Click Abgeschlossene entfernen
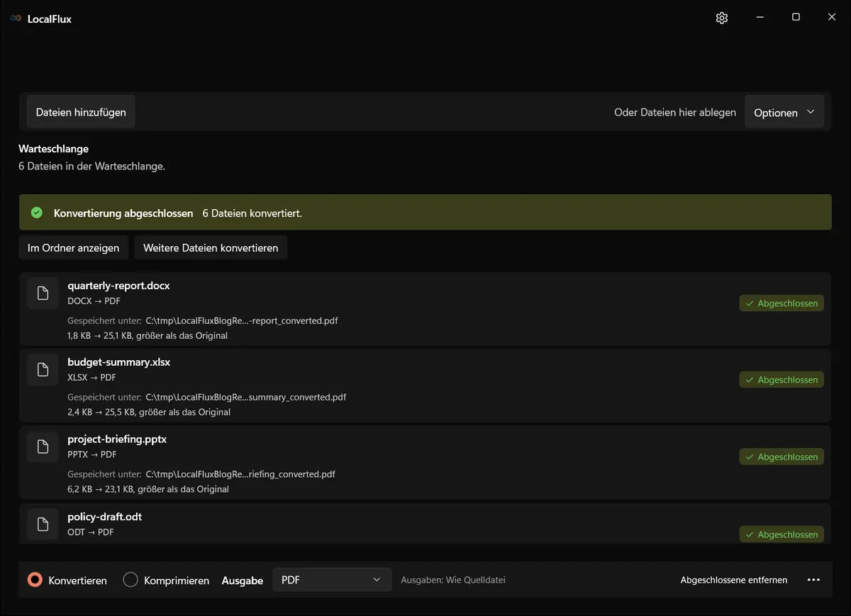 coord(734,580)
